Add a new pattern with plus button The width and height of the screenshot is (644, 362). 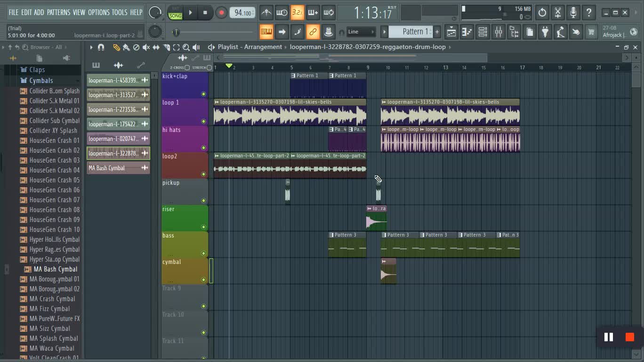(437, 32)
